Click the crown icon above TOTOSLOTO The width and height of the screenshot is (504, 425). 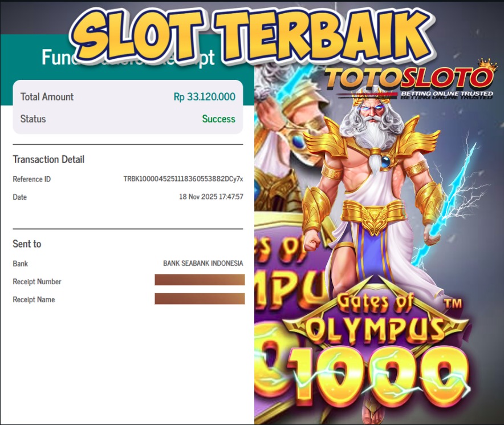pyautogui.click(x=487, y=64)
